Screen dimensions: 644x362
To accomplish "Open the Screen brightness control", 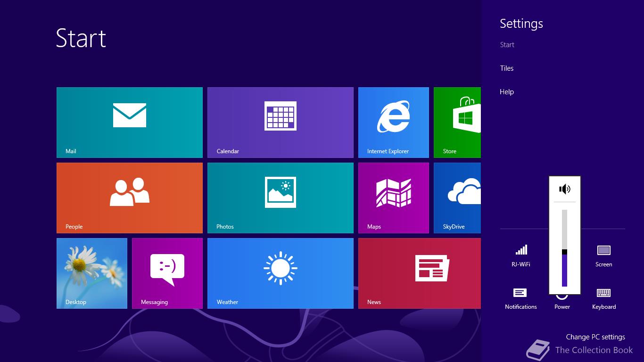I will pyautogui.click(x=604, y=255).
